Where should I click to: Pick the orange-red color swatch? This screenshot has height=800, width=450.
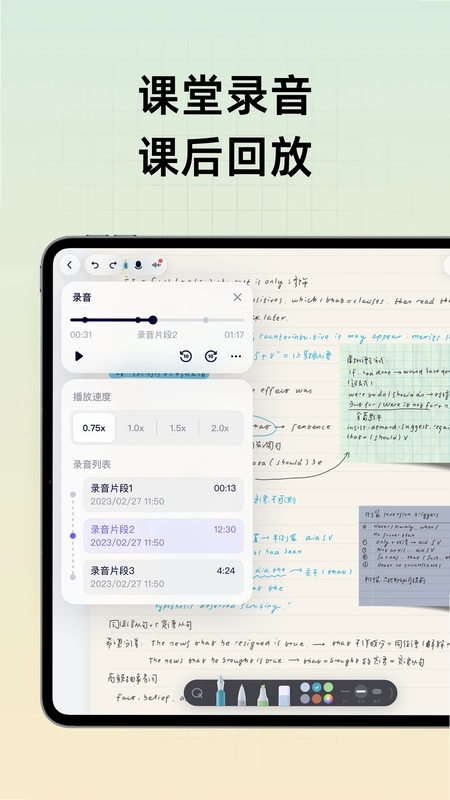pyautogui.click(x=317, y=699)
